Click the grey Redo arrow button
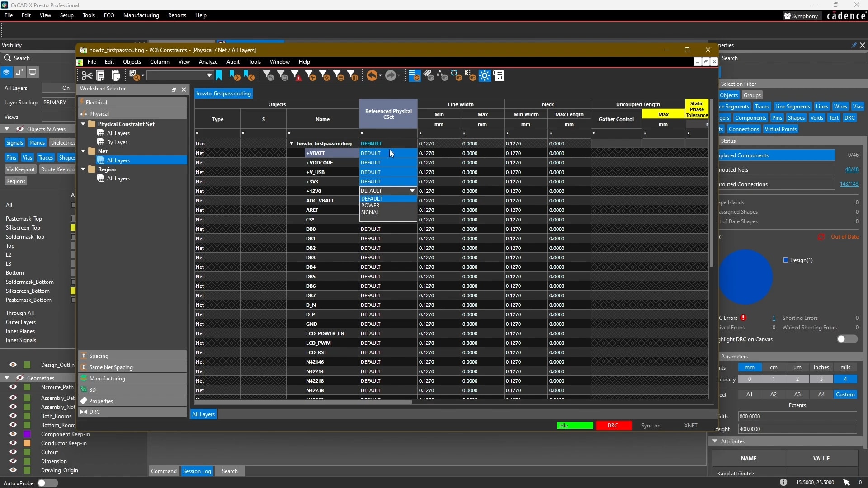 (x=391, y=75)
